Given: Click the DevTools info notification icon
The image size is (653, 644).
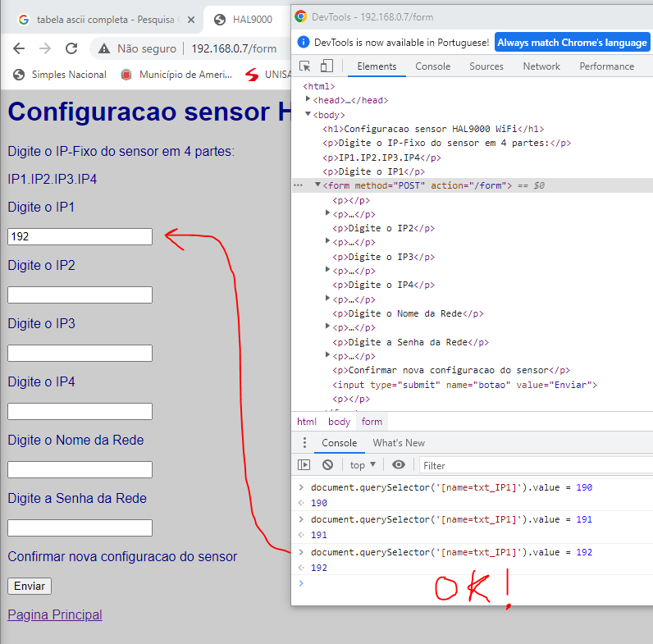Looking at the screenshot, I should pos(304,42).
